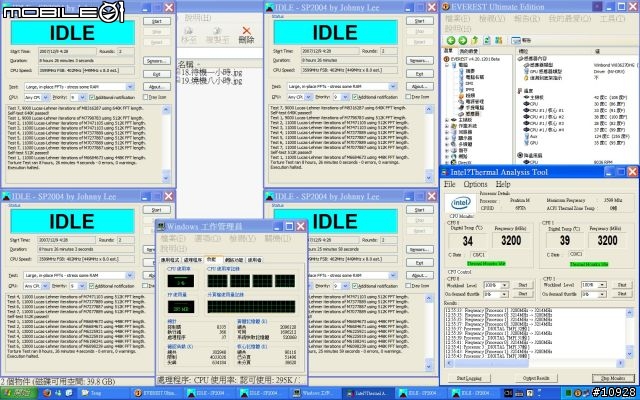Viewport: 640px width, 400px height.
Task: Click horizontal scrollbar thumb in TAT Results
Action: click(491, 363)
